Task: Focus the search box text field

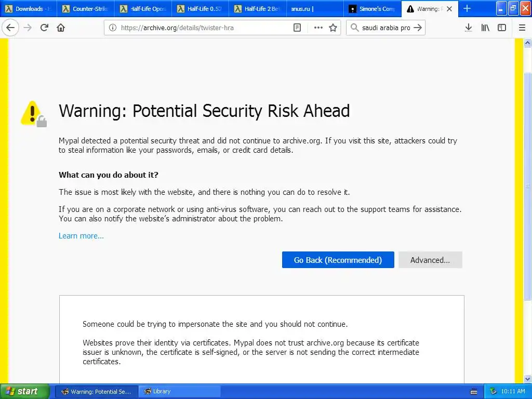Action: (386, 28)
